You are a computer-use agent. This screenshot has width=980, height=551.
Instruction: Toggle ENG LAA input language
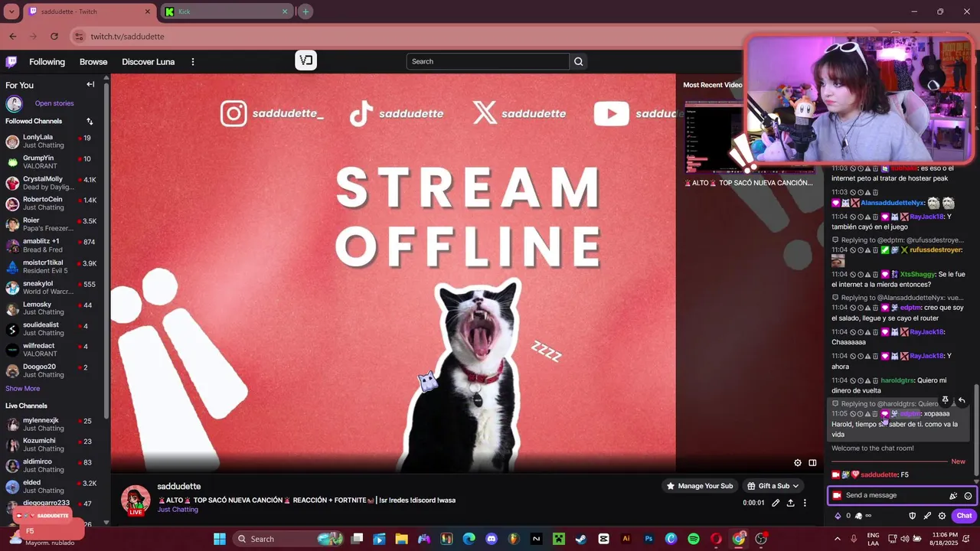pos(873,539)
